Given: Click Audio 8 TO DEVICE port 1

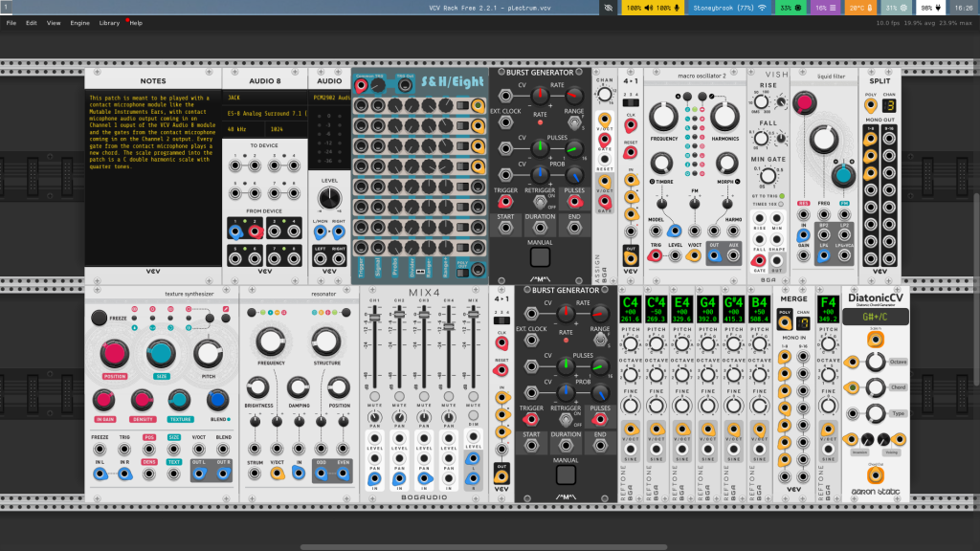Looking at the screenshot, I should 235,166.
